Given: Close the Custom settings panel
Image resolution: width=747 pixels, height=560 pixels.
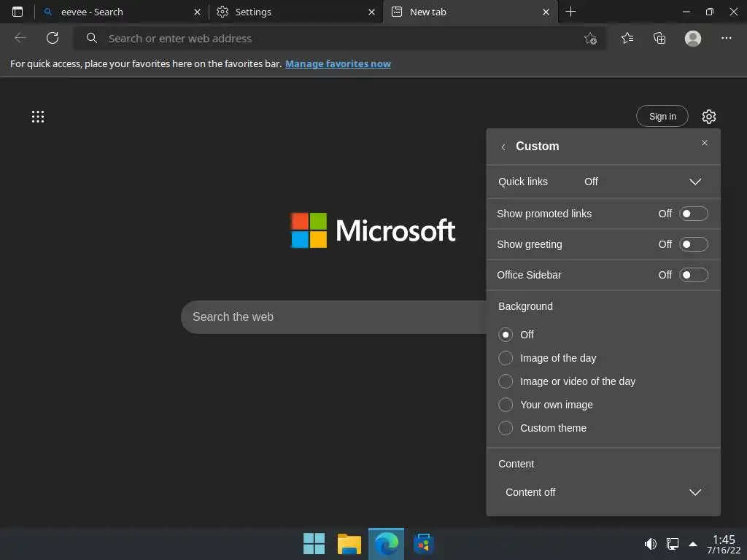Looking at the screenshot, I should (x=705, y=143).
